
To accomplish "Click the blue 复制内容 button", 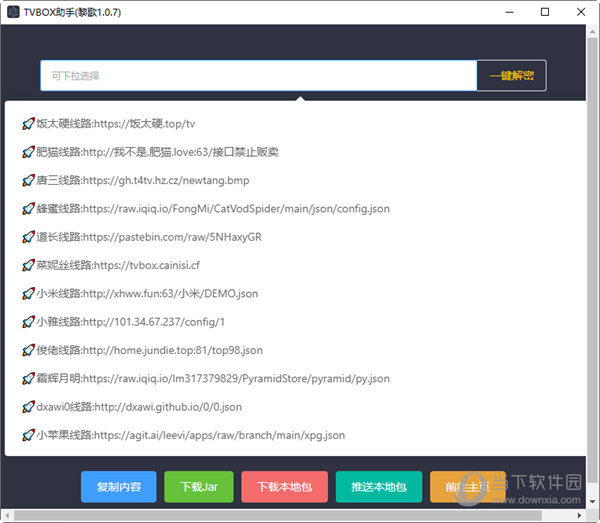I will [119, 487].
